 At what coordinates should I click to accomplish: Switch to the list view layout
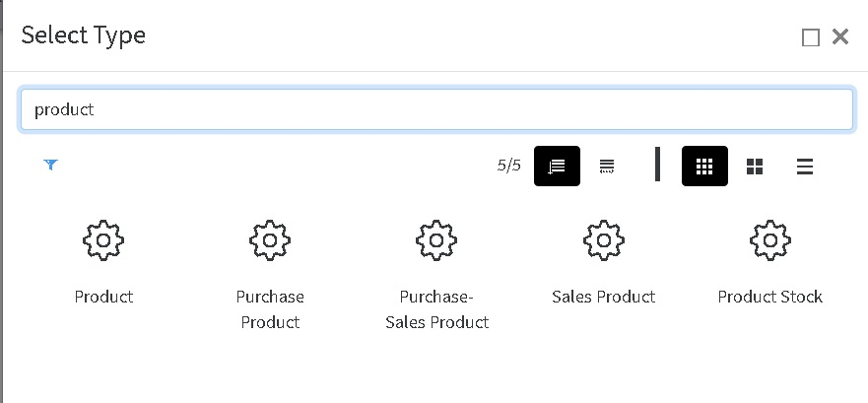click(x=805, y=167)
